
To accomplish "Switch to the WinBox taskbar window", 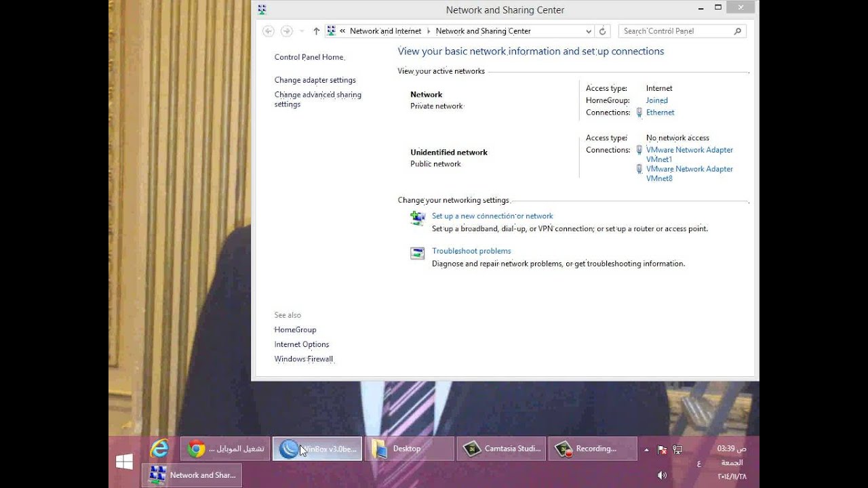I will click(317, 449).
